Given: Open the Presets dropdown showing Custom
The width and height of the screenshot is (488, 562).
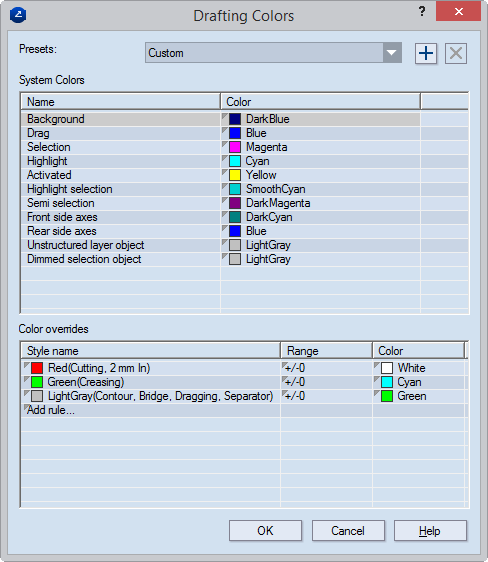Looking at the screenshot, I should coord(273,53).
